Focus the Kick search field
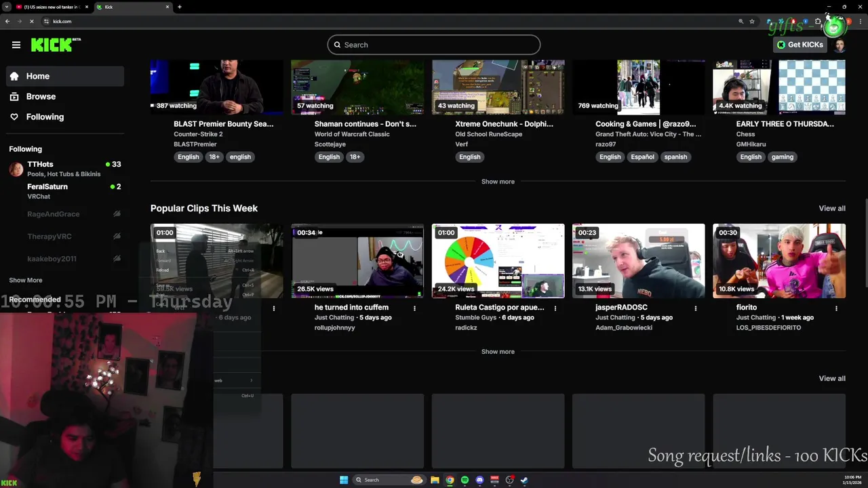 [434, 45]
